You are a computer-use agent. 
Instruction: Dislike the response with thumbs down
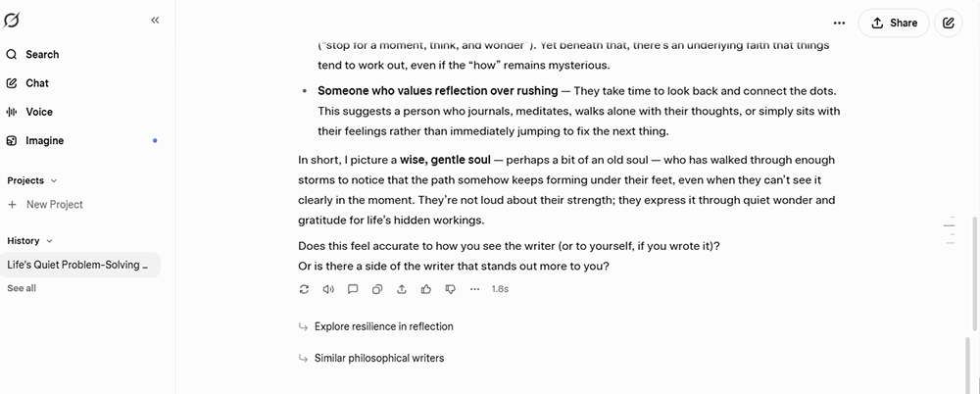coord(451,289)
